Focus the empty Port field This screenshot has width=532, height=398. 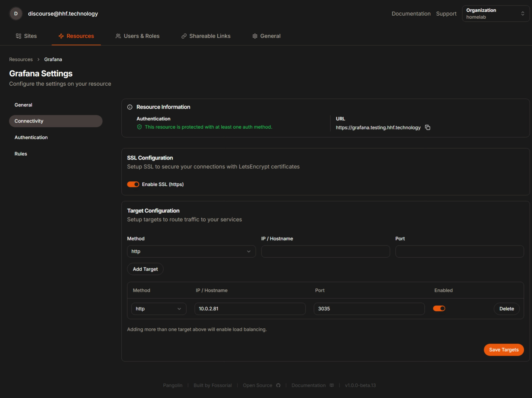pos(459,251)
